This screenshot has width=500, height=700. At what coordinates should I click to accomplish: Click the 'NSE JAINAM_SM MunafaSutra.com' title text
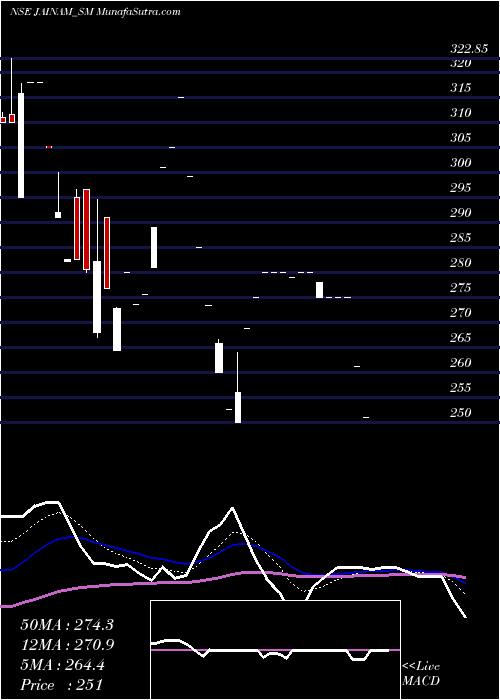tap(95, 12)
